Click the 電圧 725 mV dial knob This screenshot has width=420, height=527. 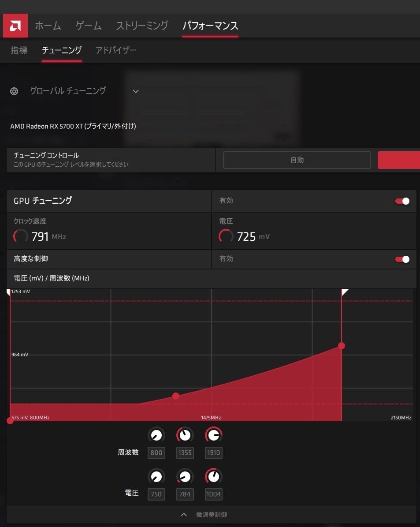226,236
